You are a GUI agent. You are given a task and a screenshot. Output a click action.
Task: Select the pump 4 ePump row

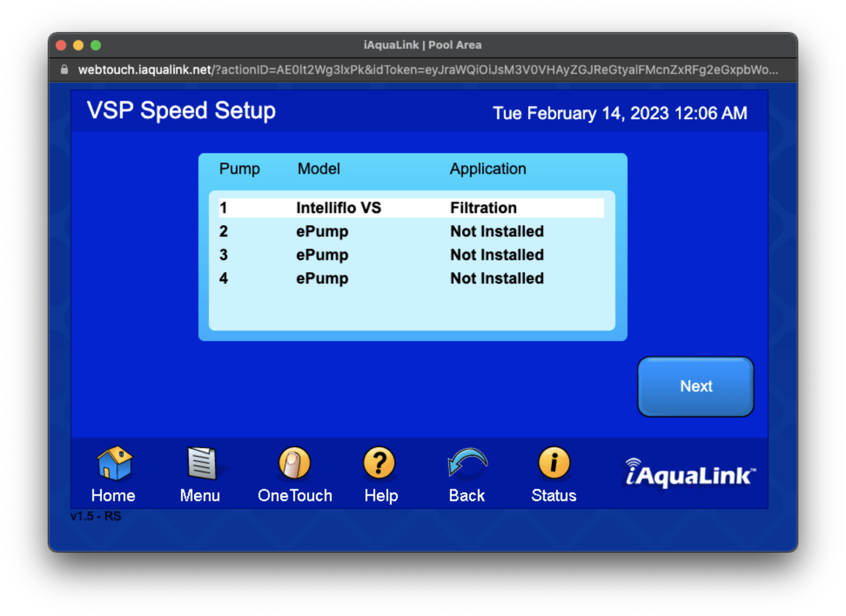tap(411, 278)
